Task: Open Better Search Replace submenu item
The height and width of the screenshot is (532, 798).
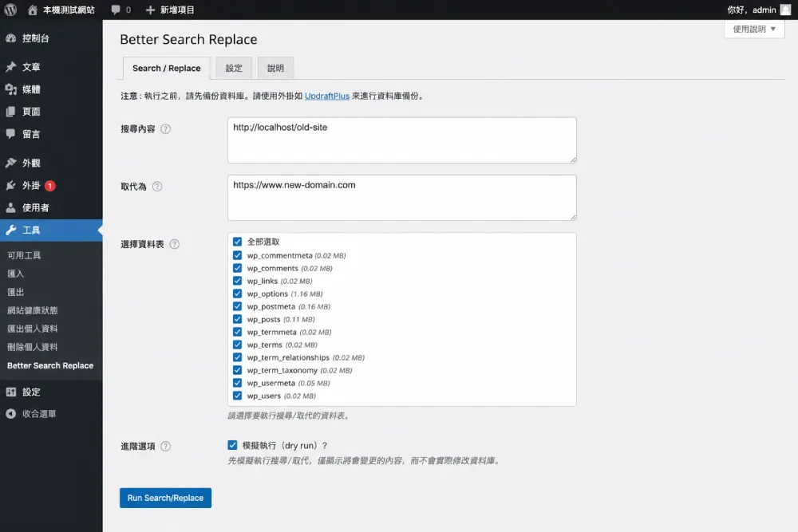Action: click(50, 365)
